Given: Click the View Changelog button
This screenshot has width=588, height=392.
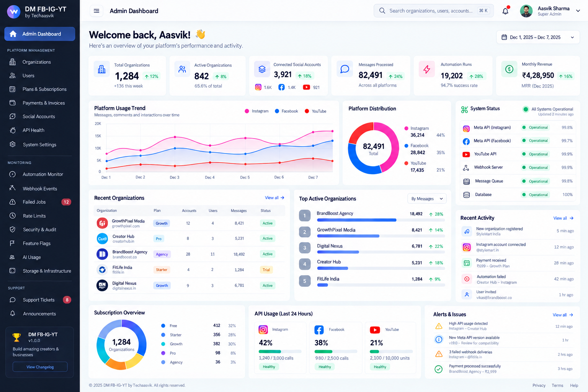Looking at the screenshot, I should pyautogui.click(x=40, y=367).
